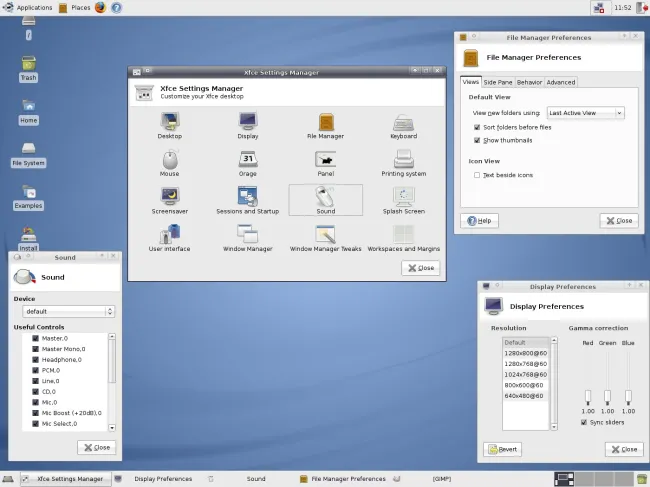
Task: Click the clock showing 11:52
Action: point(623,7)
